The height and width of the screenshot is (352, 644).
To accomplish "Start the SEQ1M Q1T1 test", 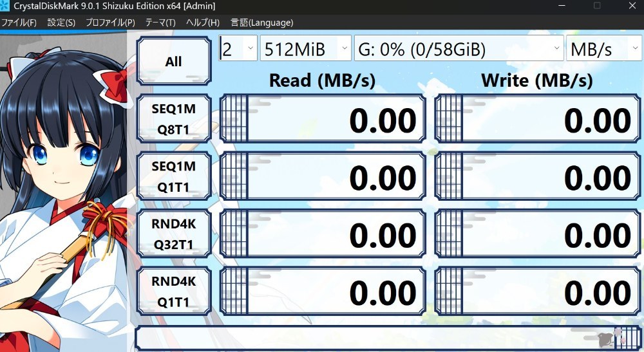I will point(174,176).
